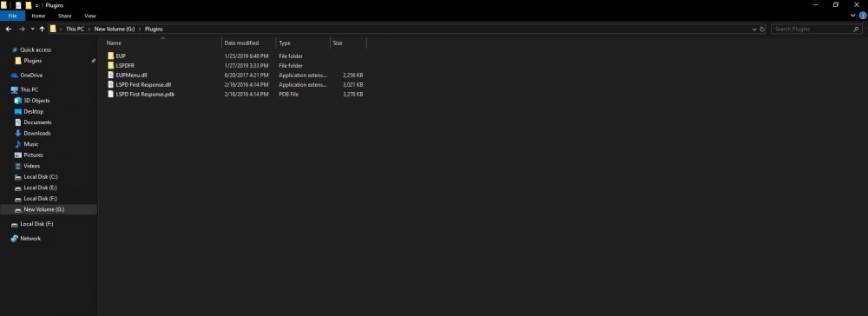Image resolution: width=868 pixels, height=316 pixels.
Task: Open Local Disk (E:) in sidebar
Action: [41, 188]
